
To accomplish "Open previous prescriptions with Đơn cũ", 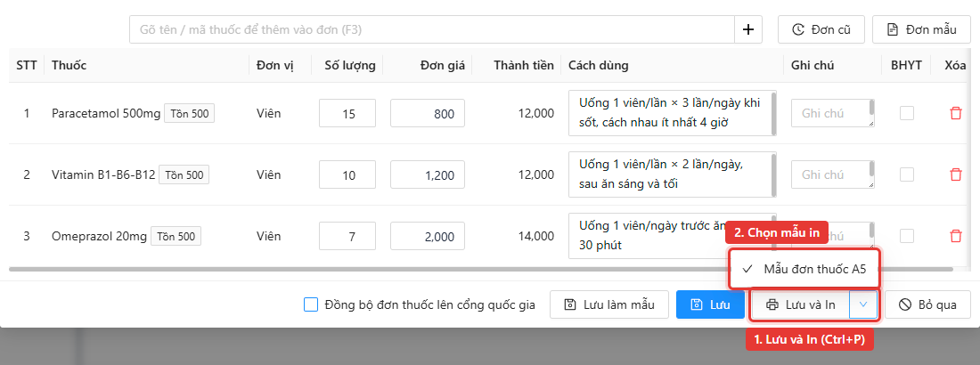I will 821,29.
